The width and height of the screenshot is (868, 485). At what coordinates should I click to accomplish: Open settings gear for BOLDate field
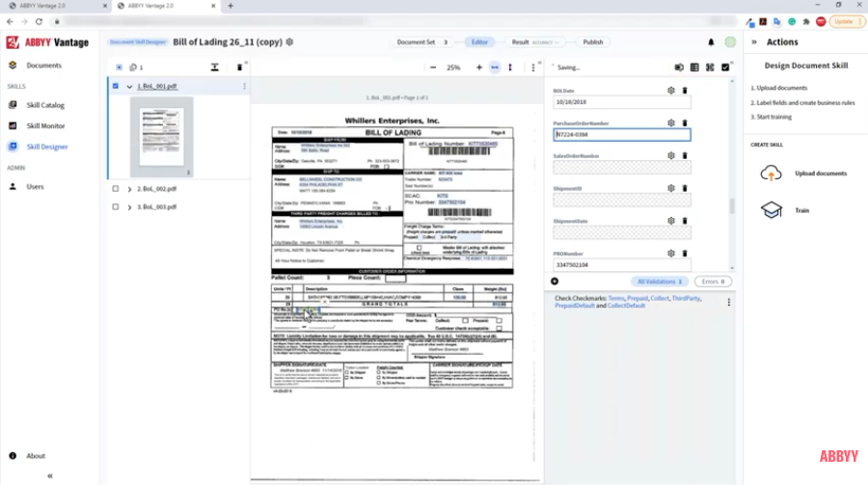click(671, 91)
